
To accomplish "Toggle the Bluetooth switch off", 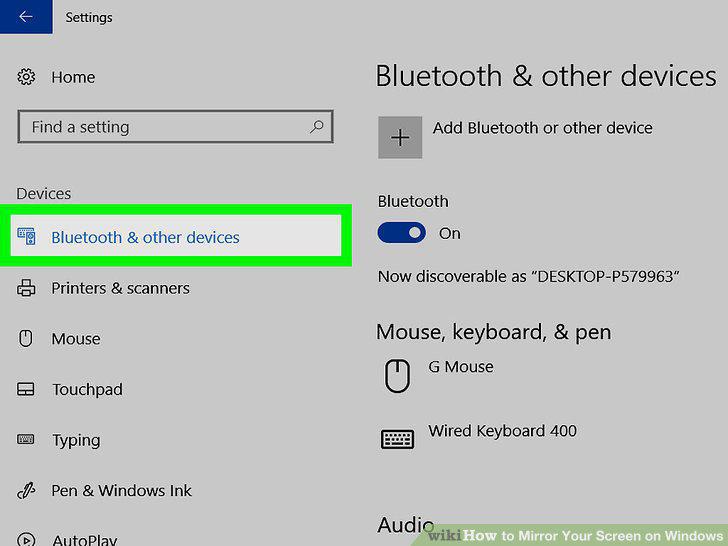I will [402, 233].
